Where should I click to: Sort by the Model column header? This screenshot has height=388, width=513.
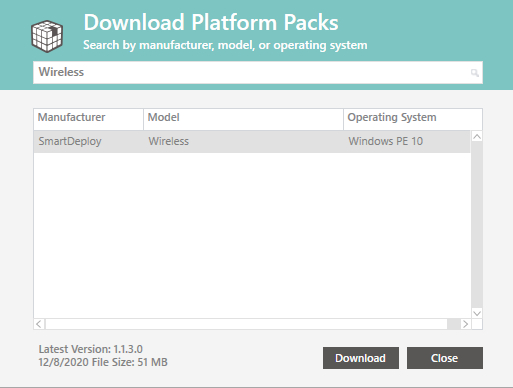click(x=243, y=119)
